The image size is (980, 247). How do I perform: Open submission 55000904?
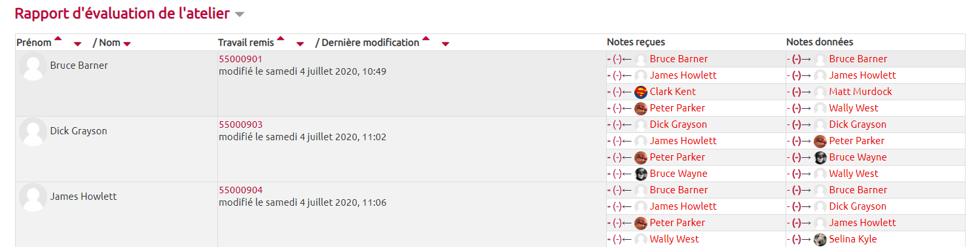point(240,190)
